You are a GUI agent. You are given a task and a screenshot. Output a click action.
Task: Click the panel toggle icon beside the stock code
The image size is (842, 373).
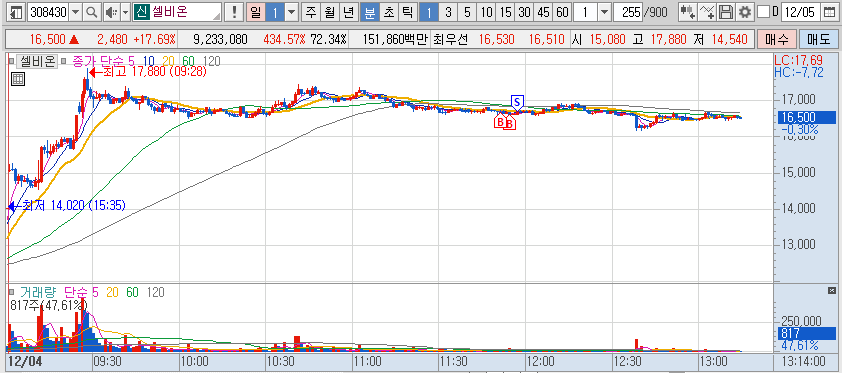pyautogui.click(x=17, y=12)
